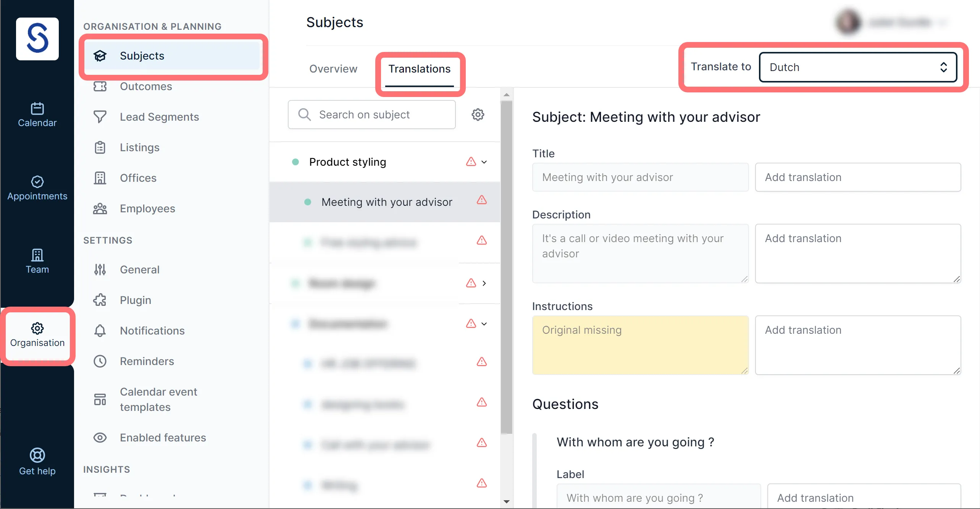
Task: Click the gear icon next to subject search
Action: 478,115
